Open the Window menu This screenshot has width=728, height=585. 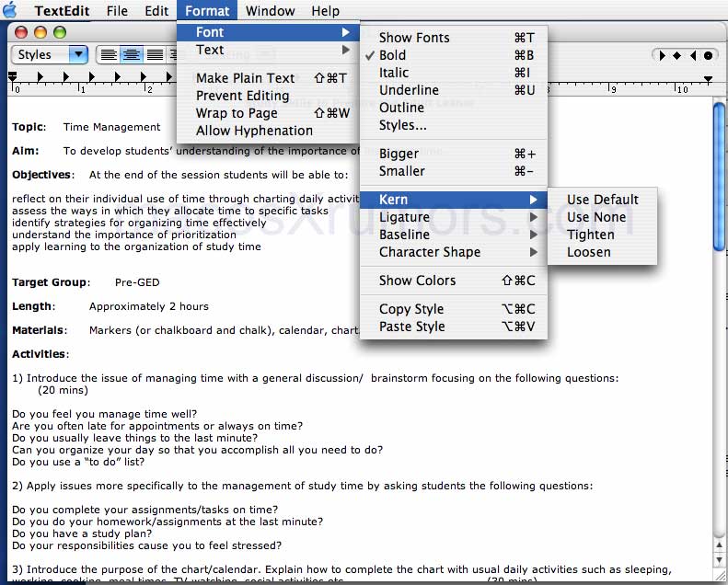(x=271, y=11)
